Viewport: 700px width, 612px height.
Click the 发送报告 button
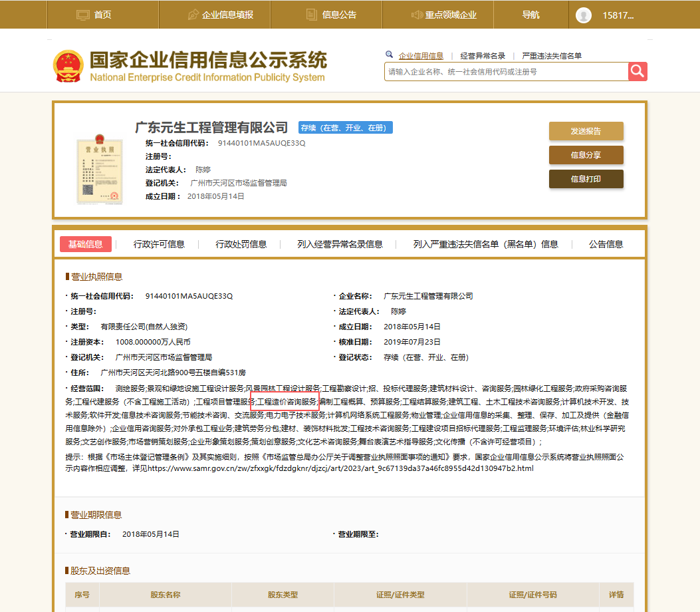tap(586, 131)
